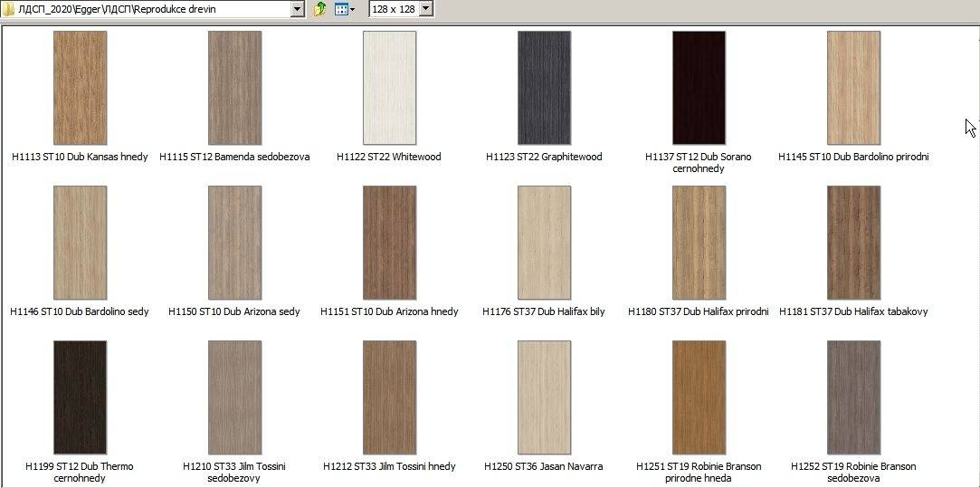Click the up one folder level icon
This screenshot has width=980, height=488.
pyautogui.click(x=320, y=9)
